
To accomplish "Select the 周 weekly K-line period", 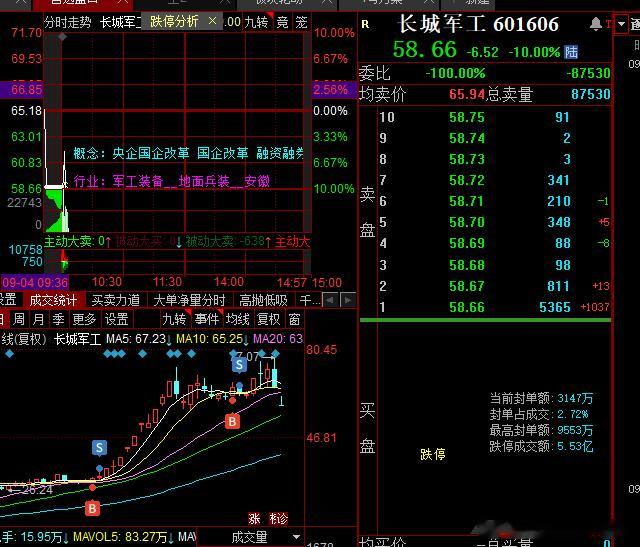I will click(x=18, y=319).
